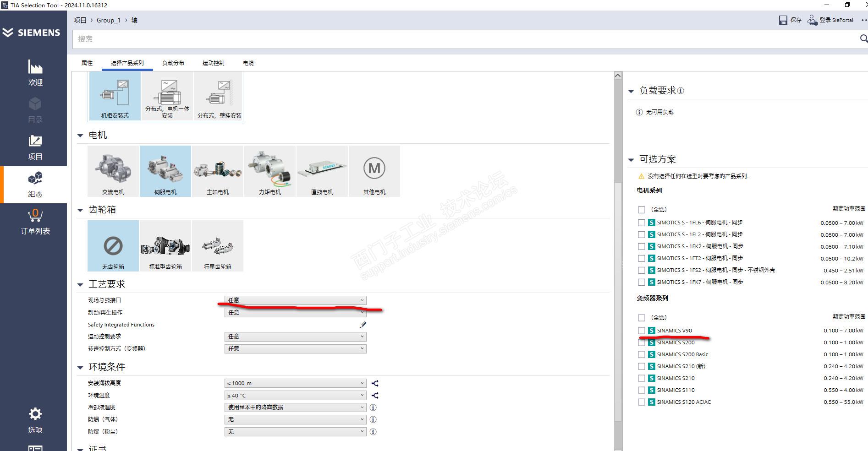Screen dimensions: 868x451
Task: Check 全选 for 变频器系列
Action: pos(642,318)
